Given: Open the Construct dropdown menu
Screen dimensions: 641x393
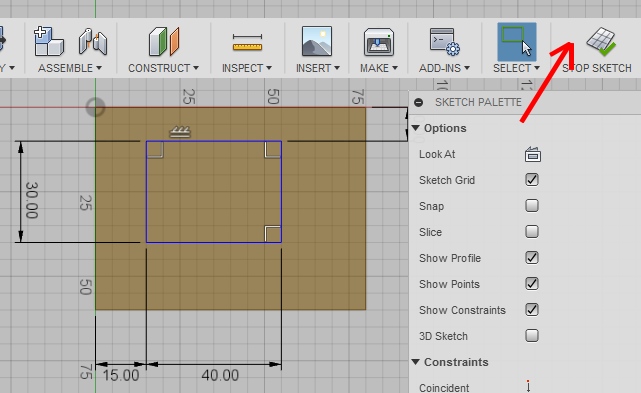Looking at the screenshot, I should pyautogui.click(x=164, y=68).
